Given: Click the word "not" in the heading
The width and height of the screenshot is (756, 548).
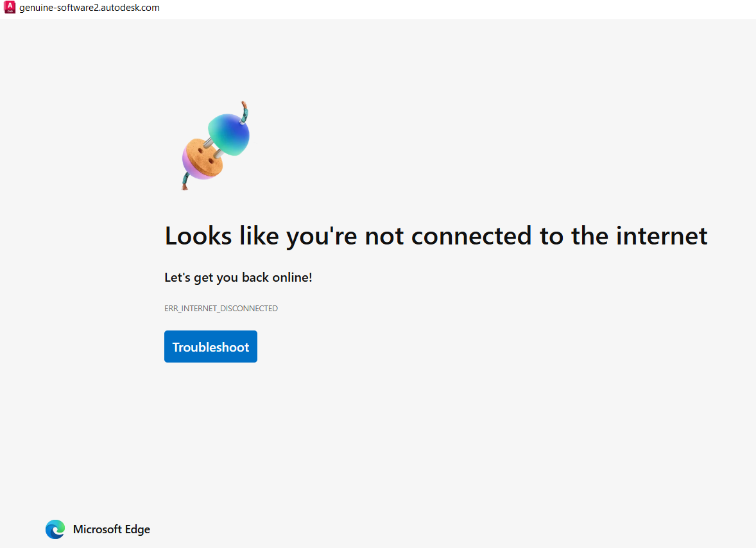Looking at the screenshot, I should coord(384,236).
